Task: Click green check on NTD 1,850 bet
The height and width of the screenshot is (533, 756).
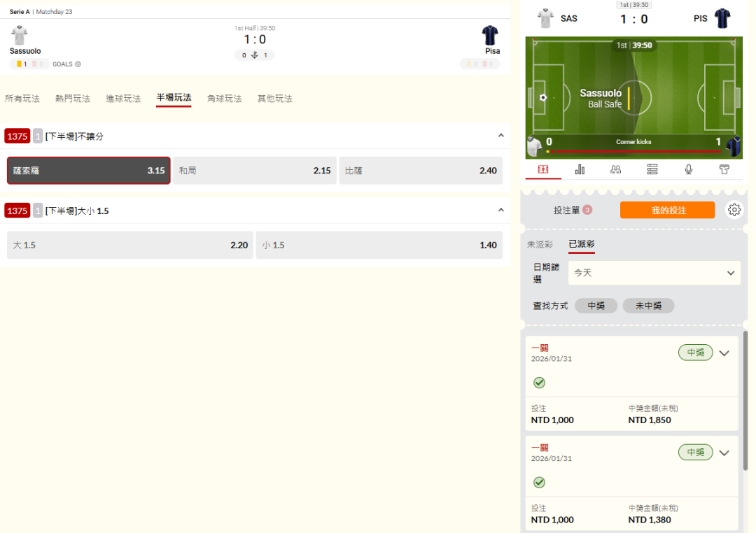Action: coord(540,383)
